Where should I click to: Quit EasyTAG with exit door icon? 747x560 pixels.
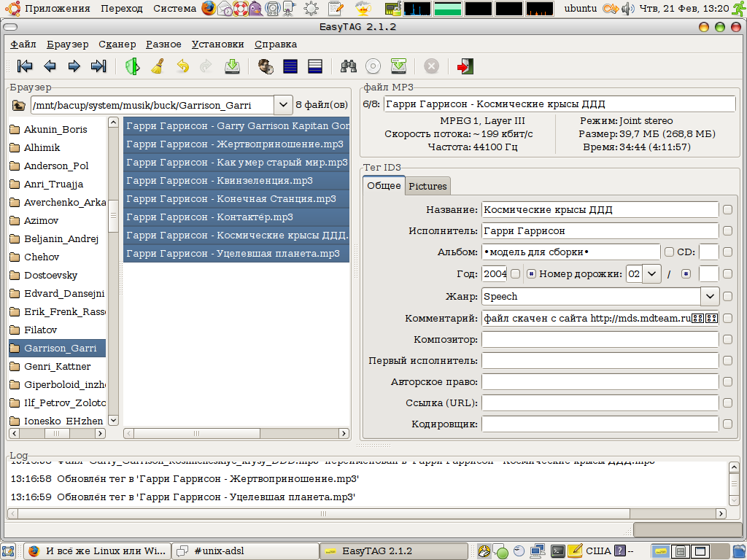(465, 66)
